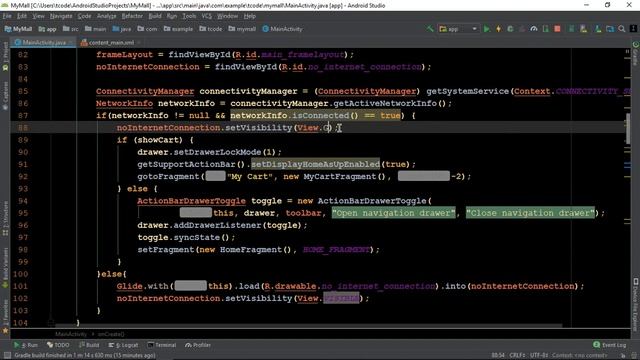Open the Refactor menu
Image resolution: width=640 pixels, height=360 pixels.
[132, 16]
